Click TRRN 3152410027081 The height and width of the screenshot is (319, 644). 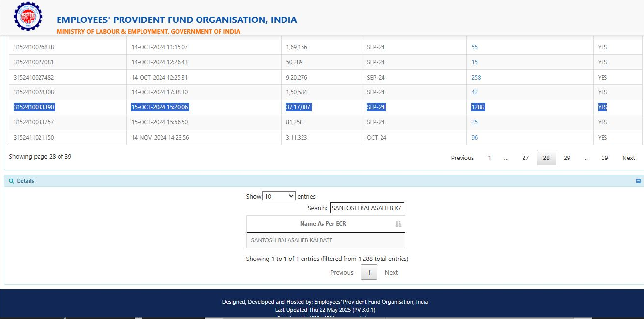34,62
